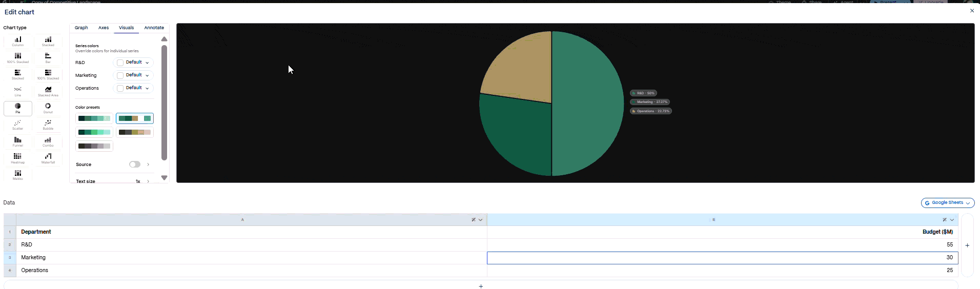Select the cell with value 25
The width and height of the screenshot is (980, 289).
[723, 271]
